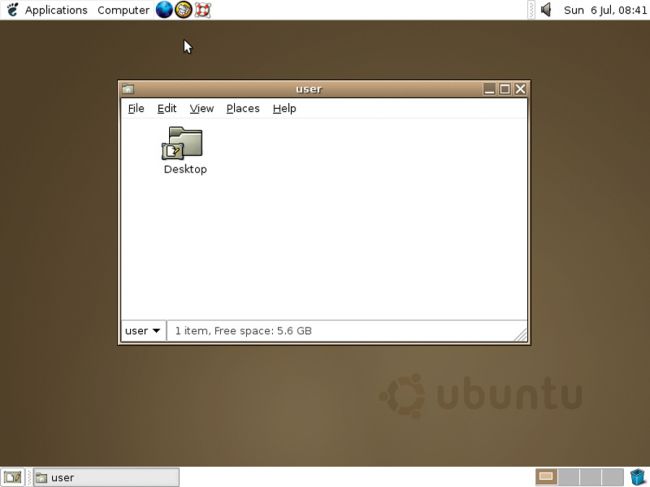
Task: Open the Computer menu in top panel
Action: 123,10
